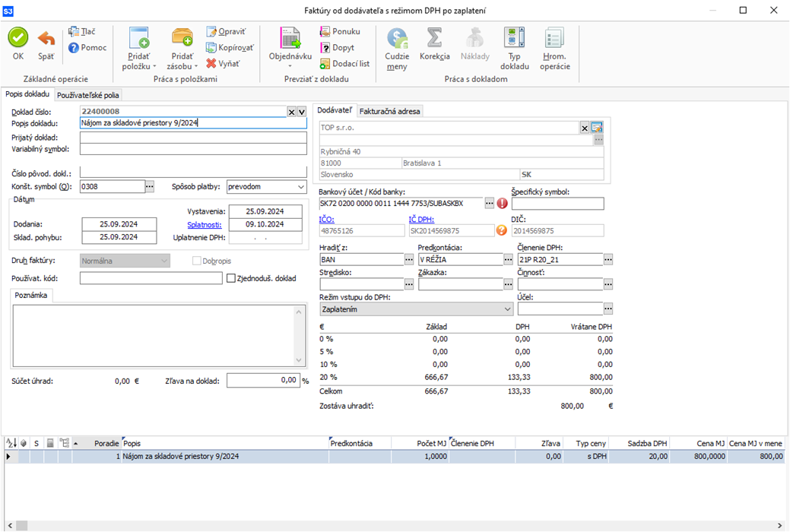Enable the Zjednoduš. doklad checkbox

pos(231,278)
